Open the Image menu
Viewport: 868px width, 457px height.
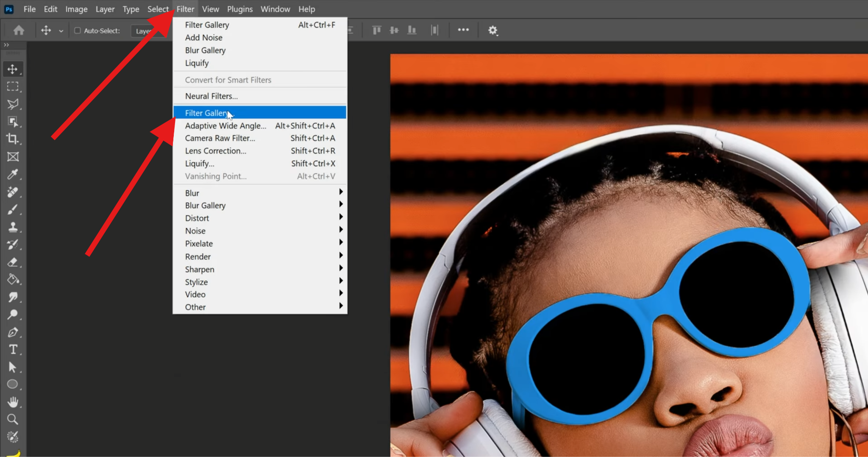tap(76, 9)
